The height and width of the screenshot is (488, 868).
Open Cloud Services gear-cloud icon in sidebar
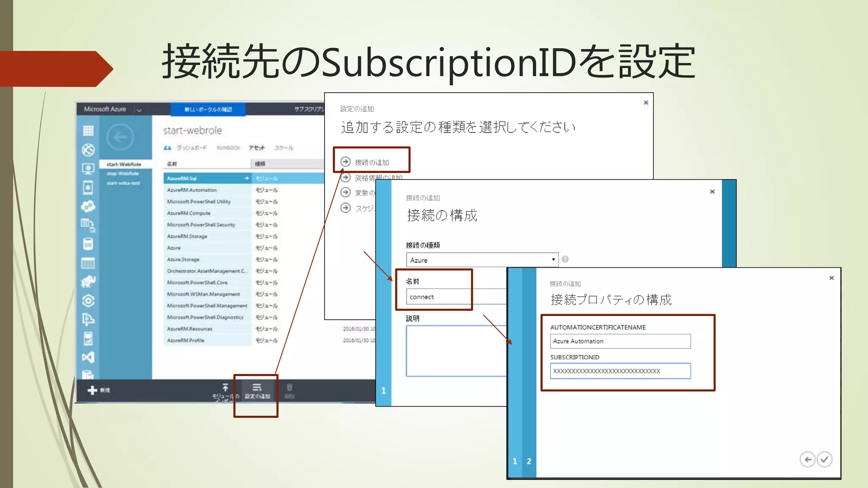(x=88, y=206)
